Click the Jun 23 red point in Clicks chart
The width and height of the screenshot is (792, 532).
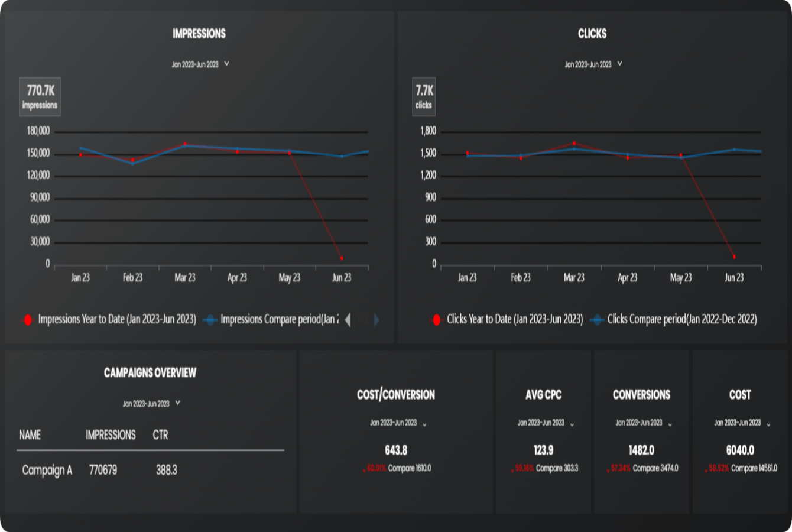[734, 257]
